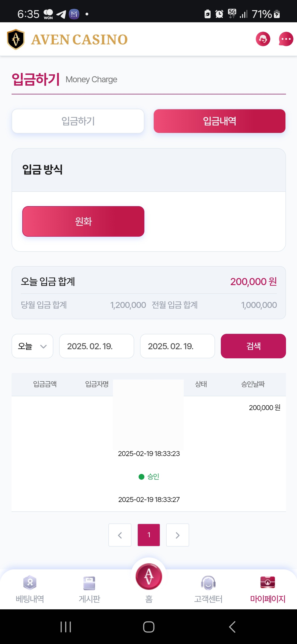Open the chat bubble messages icon
This screenshot has height=644, width=297.
coord(286,39)
